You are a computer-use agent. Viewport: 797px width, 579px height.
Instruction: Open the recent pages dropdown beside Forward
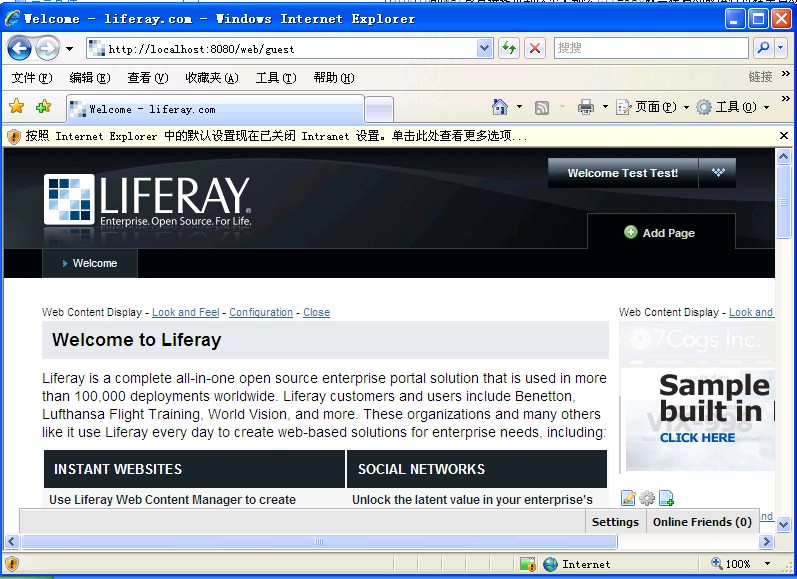tap(69, 49)
